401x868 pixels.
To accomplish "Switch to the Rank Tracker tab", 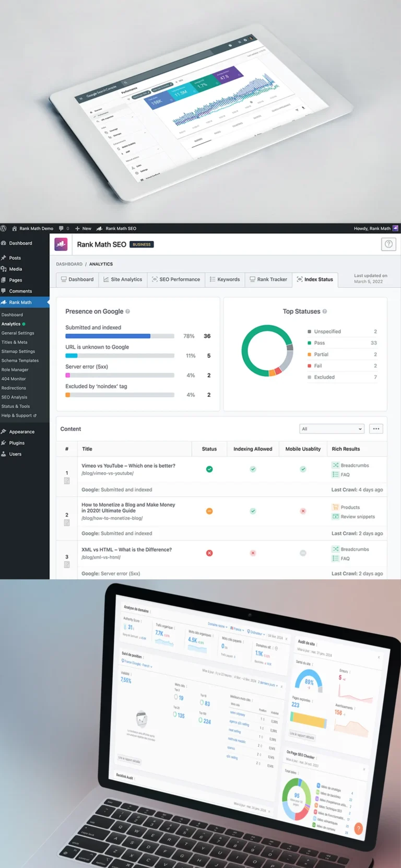I will [268, 279].
